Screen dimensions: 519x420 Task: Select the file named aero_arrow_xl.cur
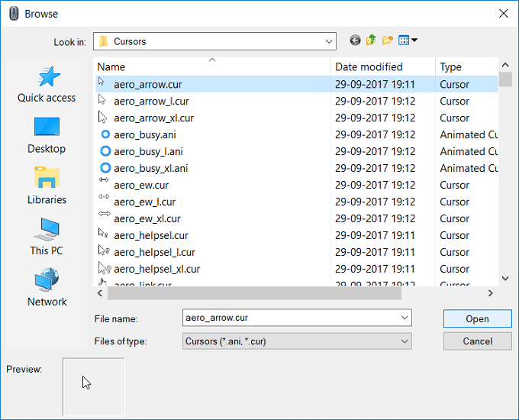(x=154, y=118)
